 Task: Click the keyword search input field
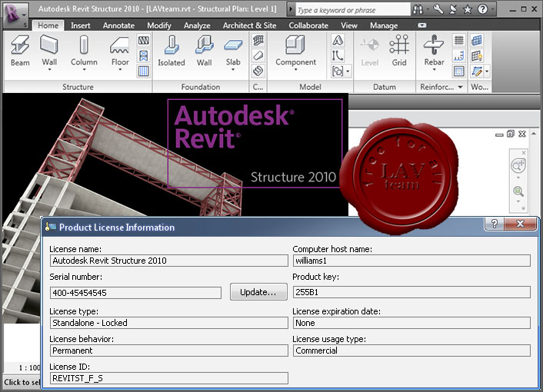[352, 10]
